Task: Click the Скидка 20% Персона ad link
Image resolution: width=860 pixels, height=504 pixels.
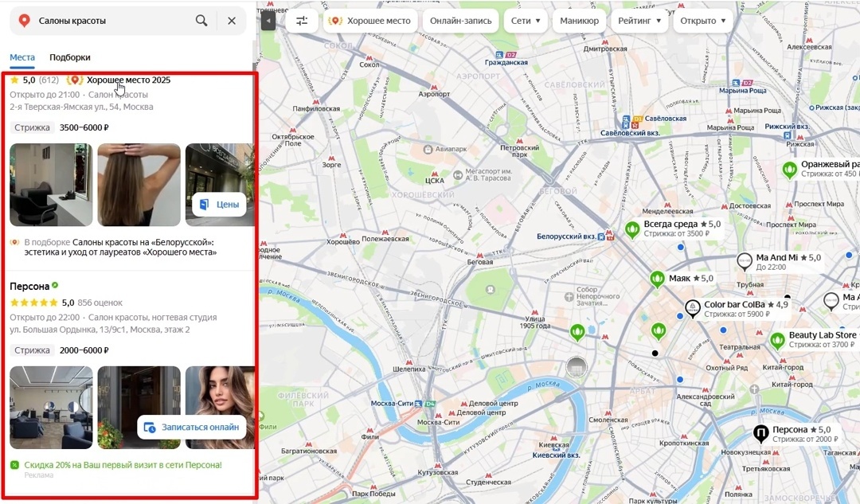Action: coord(123,465)
